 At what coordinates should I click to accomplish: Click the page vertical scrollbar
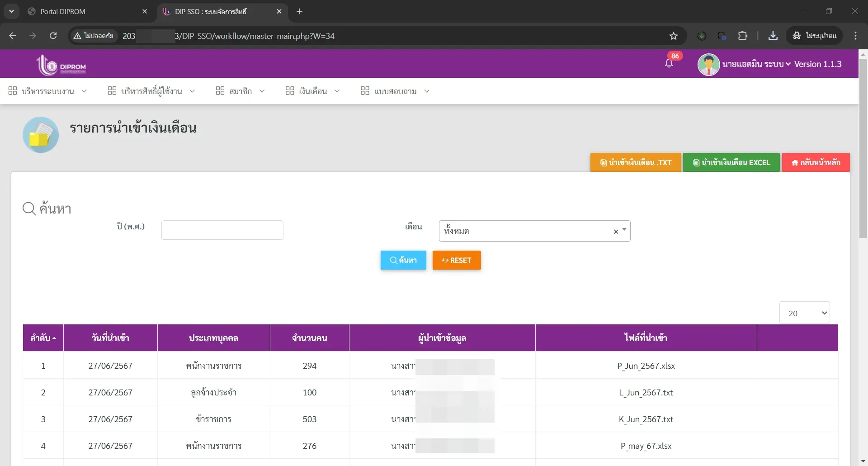coord(863,147)
